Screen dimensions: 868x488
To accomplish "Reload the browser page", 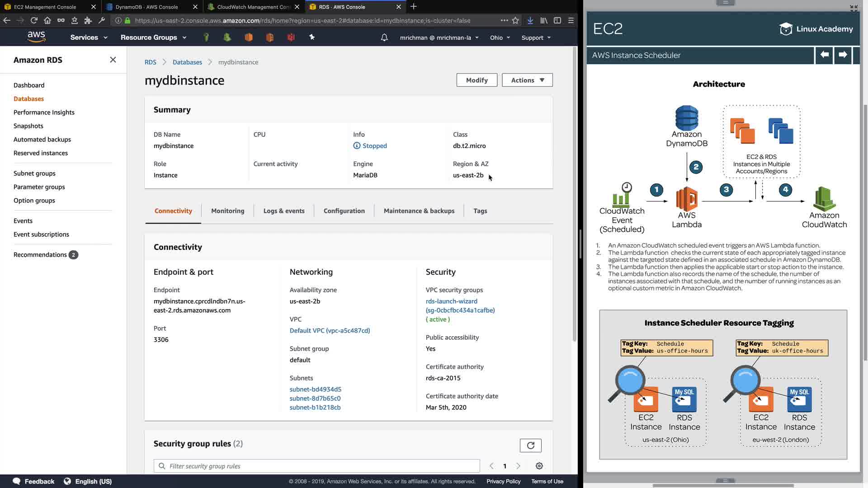I will 34,20.
